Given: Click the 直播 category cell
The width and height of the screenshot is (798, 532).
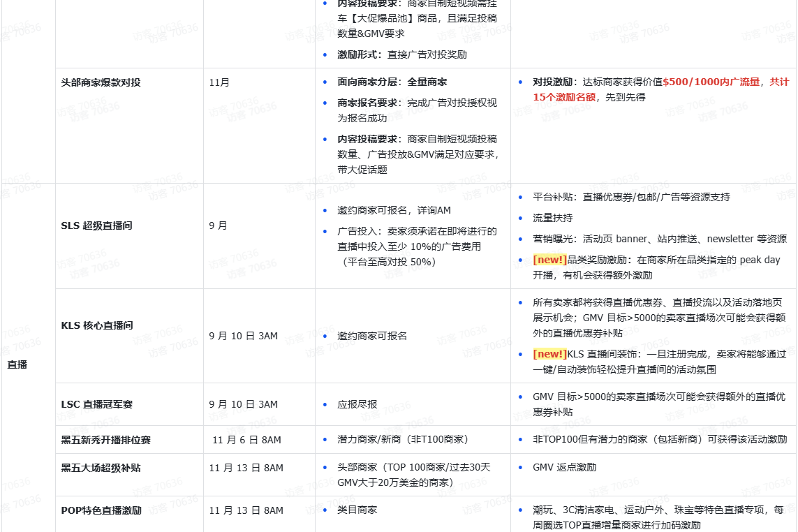Looking at the screenshot, I should 17,364.
